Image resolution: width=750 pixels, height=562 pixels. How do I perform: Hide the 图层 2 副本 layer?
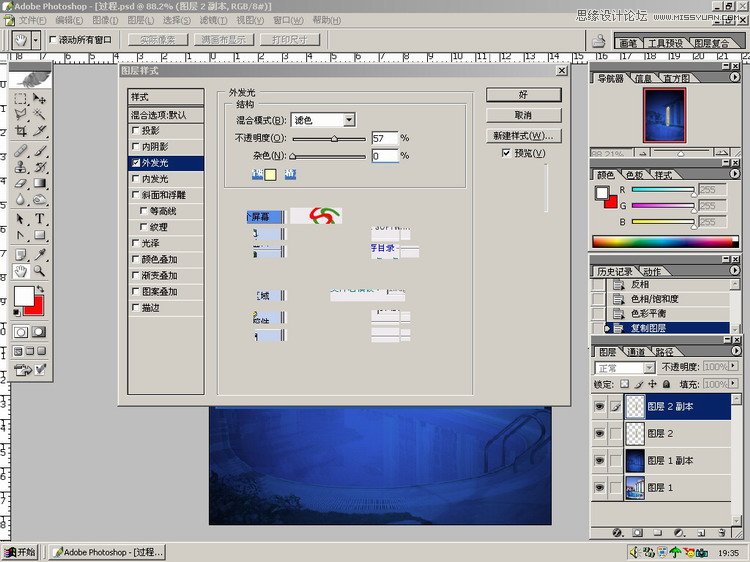599,407
